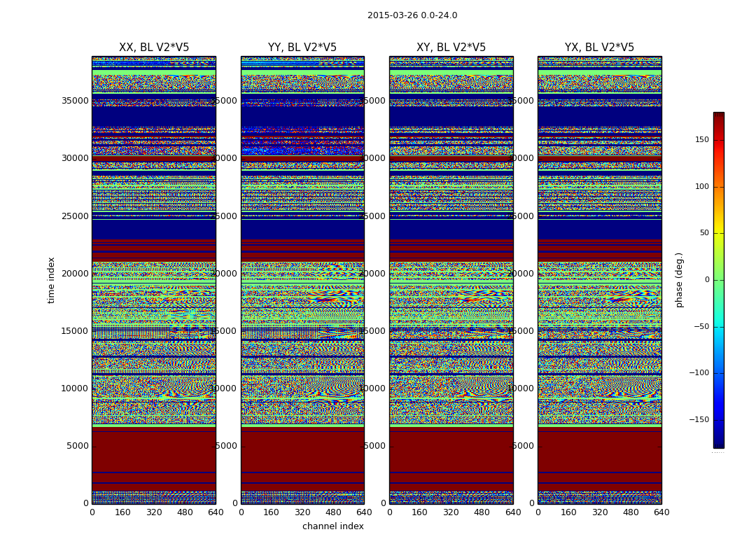This screenshot has height=560, width=735.
Task: Click inside the XY phase heatmap
Action: [451, 280]
